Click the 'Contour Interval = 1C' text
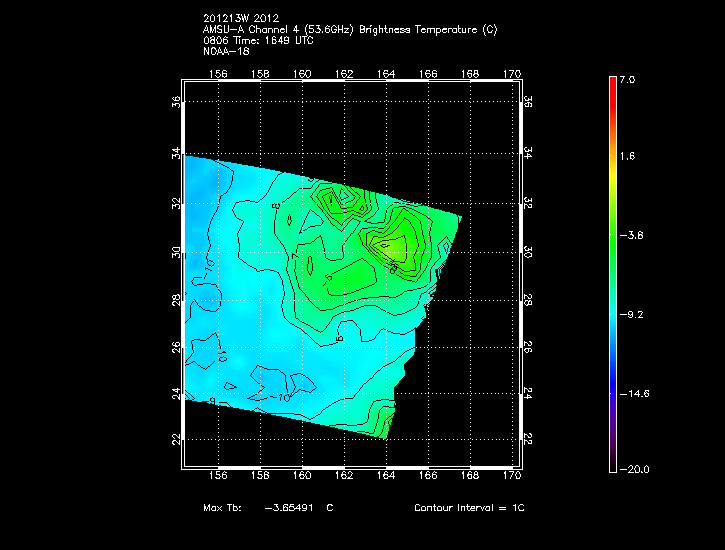Viewport: 725px width, 550px height. [469, 508]
